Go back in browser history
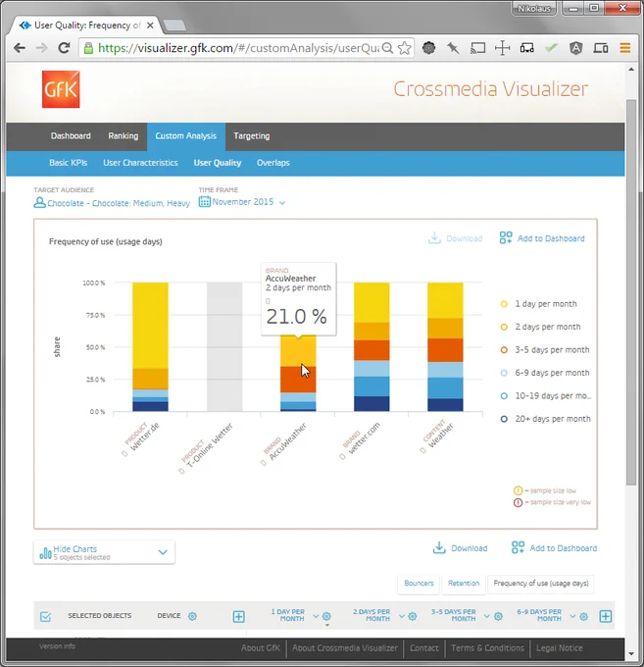 [20, 48]
